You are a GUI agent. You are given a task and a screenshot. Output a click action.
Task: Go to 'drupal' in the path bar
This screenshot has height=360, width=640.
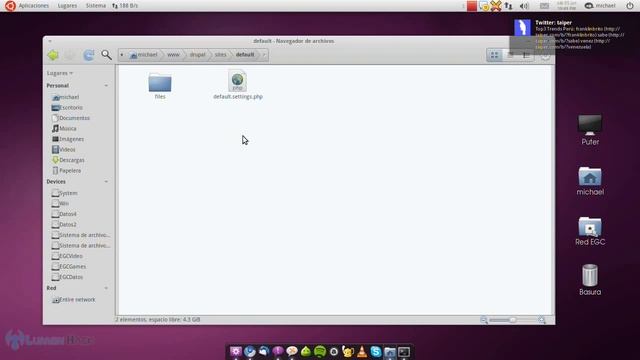(198, 55)
